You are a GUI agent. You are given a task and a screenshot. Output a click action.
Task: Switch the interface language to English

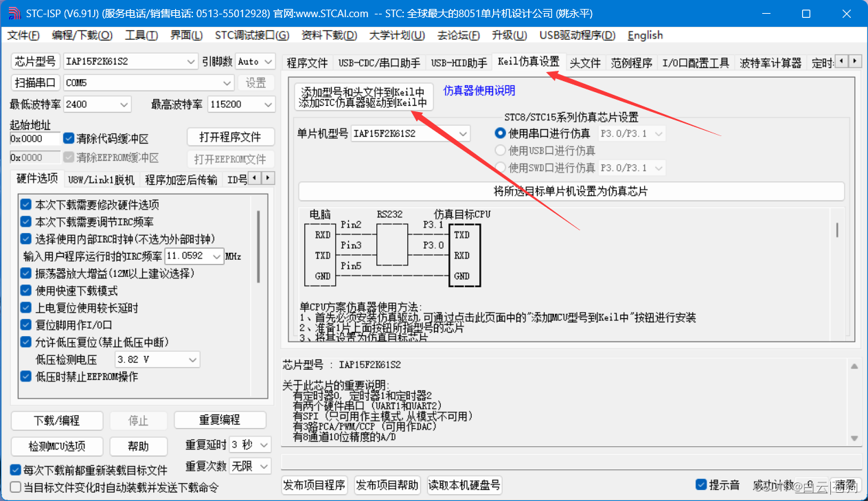point(644,35)
